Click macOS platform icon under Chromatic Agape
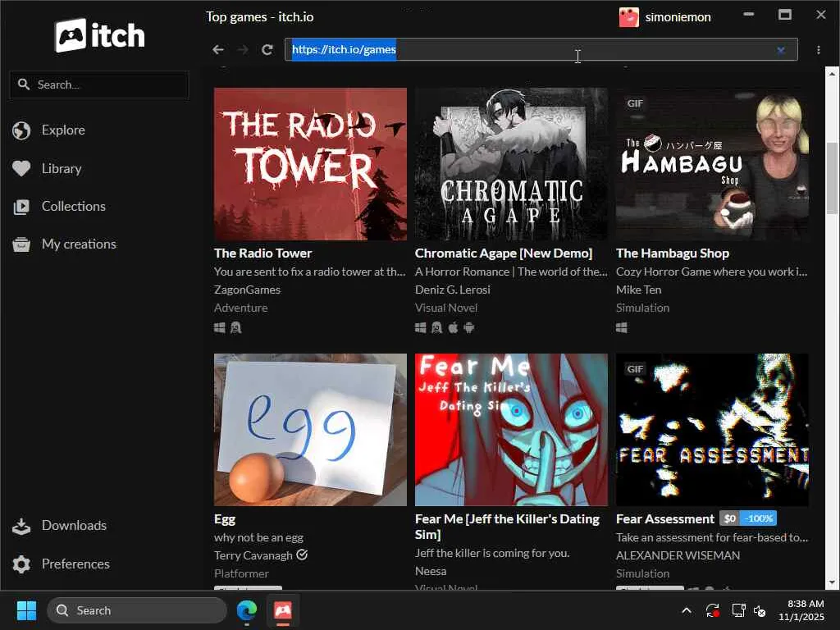Viewport: 840px width, 630px height. pos(453,326)
